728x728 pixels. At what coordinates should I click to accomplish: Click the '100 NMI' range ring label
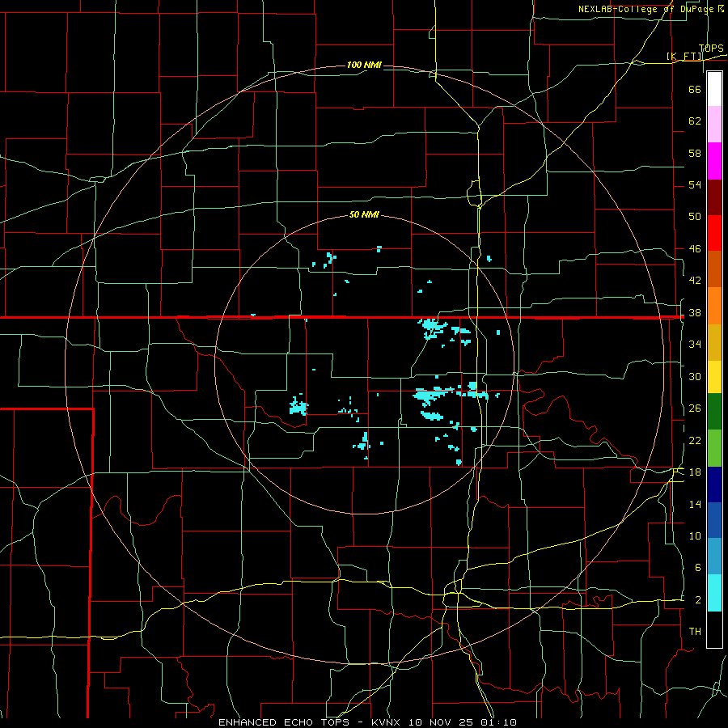coord(364,65)
